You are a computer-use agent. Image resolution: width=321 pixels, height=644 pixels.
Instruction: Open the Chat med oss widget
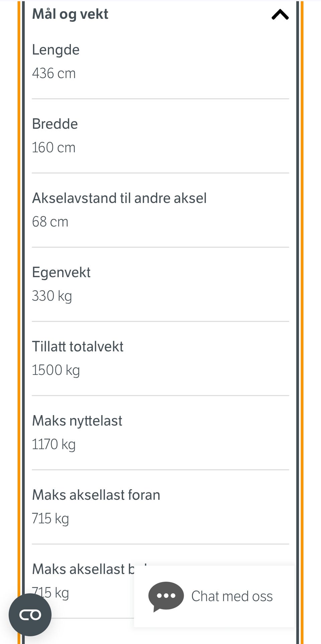pyautogui.click(x=232, y=596)
